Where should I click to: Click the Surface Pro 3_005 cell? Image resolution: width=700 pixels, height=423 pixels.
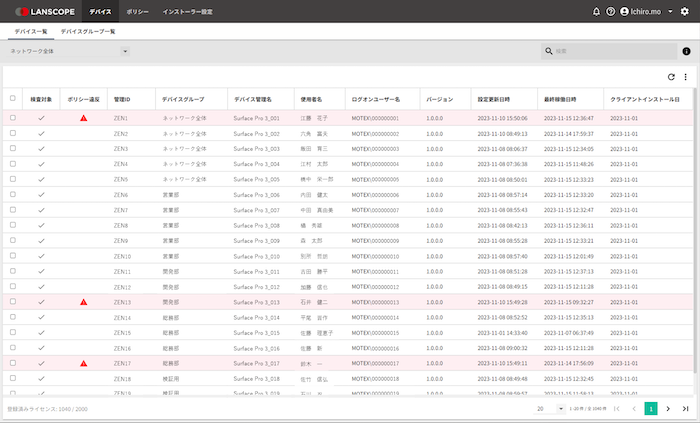tap(256, 179)
